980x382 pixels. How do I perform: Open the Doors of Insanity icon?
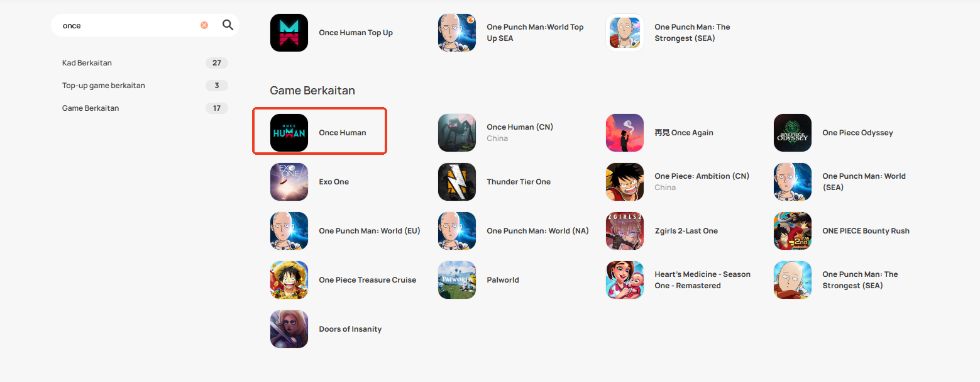289,329
